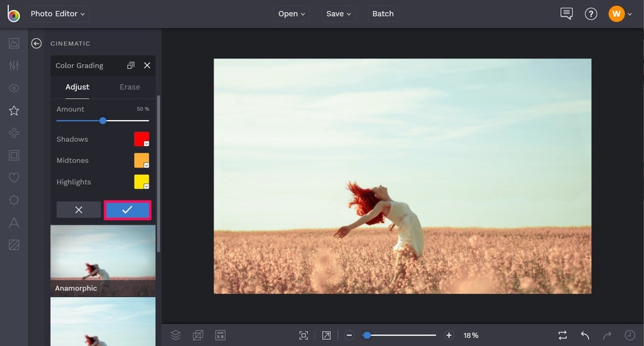Open the red Shadows color swatch
644x346 pixels.
coord(141,139)
